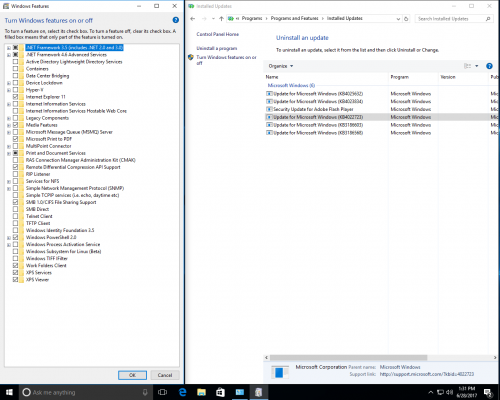The height and width of the screenshot is (400, 500).
Task: Go back in the Installed Updates window
Action: [193, 19]
